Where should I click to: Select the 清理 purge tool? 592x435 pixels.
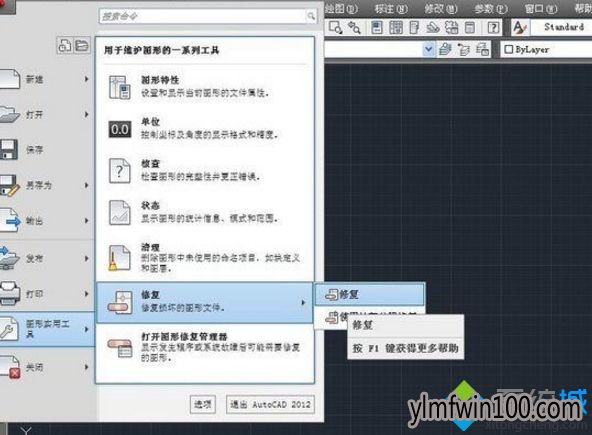[x=205, y=257]
